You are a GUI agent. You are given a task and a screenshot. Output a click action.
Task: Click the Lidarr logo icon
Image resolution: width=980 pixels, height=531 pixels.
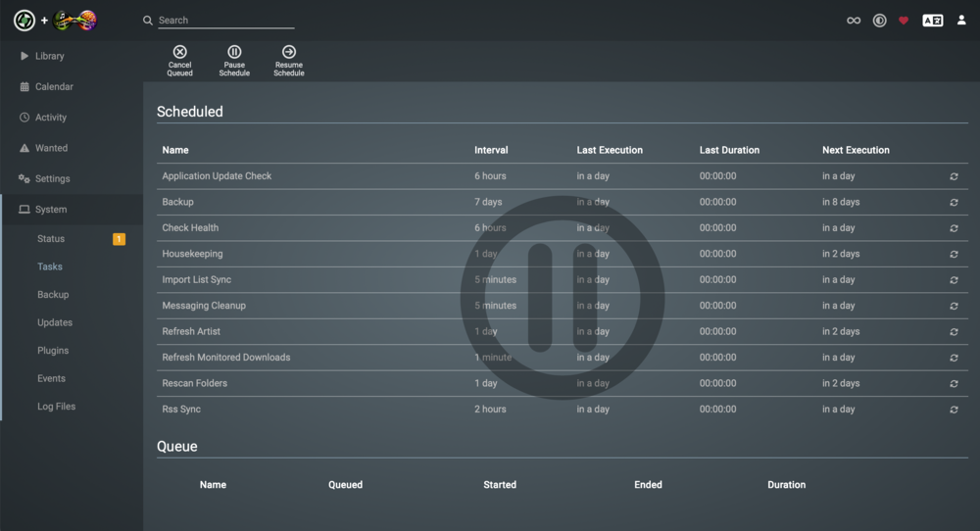click(x=24, y=20)
